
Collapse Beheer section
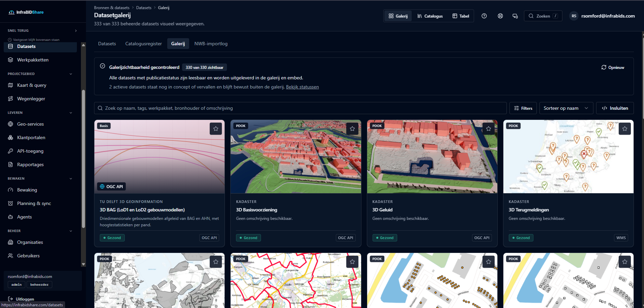[71, 231]
